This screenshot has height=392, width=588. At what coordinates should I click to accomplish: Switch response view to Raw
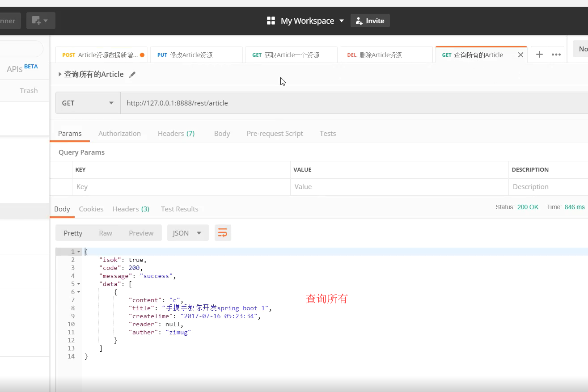click(x=106, y=233)
